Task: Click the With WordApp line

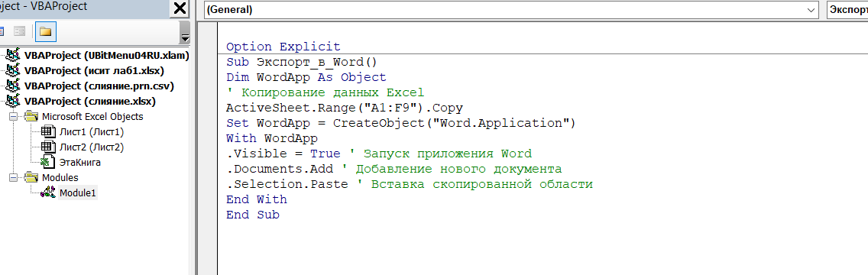Action: click(272, 138)
